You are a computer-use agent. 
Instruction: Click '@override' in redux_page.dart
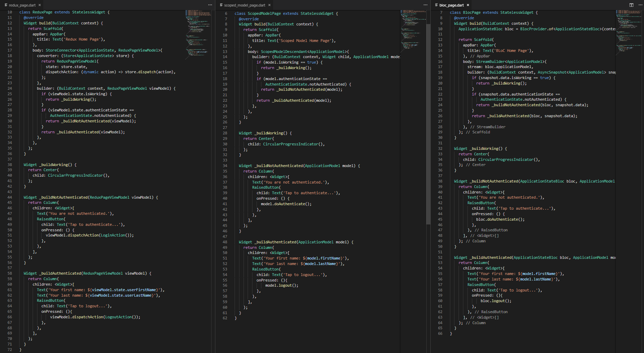(x=34, y=18)
